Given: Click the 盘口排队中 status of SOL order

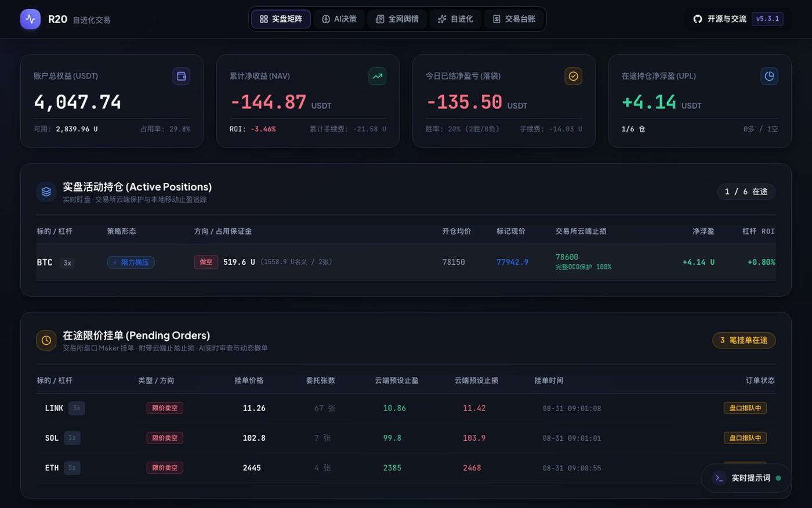Looking at the screenshot, I should click(x=745, y=438).
